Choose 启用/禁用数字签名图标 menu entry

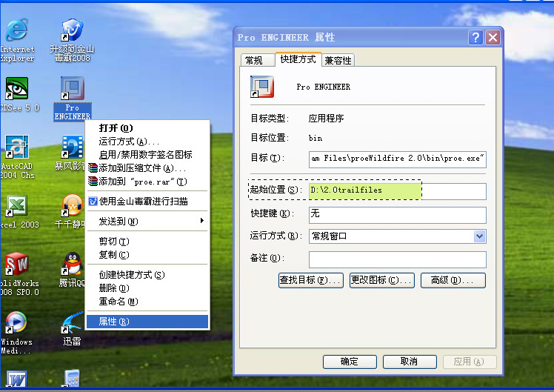coord(147,155)
